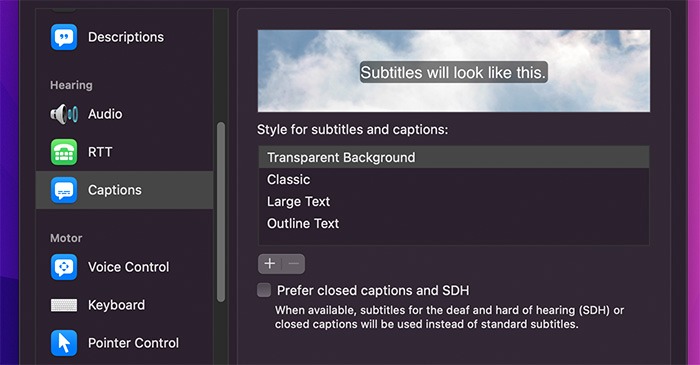
Task: Open Keyboard accessibility settings
Action: pyautogui.click(x=125, y=305)
